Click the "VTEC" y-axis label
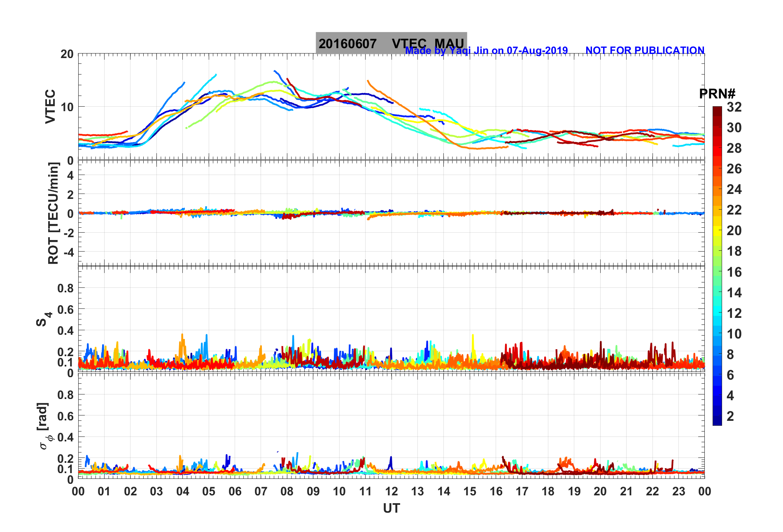Image resolution: width=783 pixels, height=532 pixels. pos(50,106)
